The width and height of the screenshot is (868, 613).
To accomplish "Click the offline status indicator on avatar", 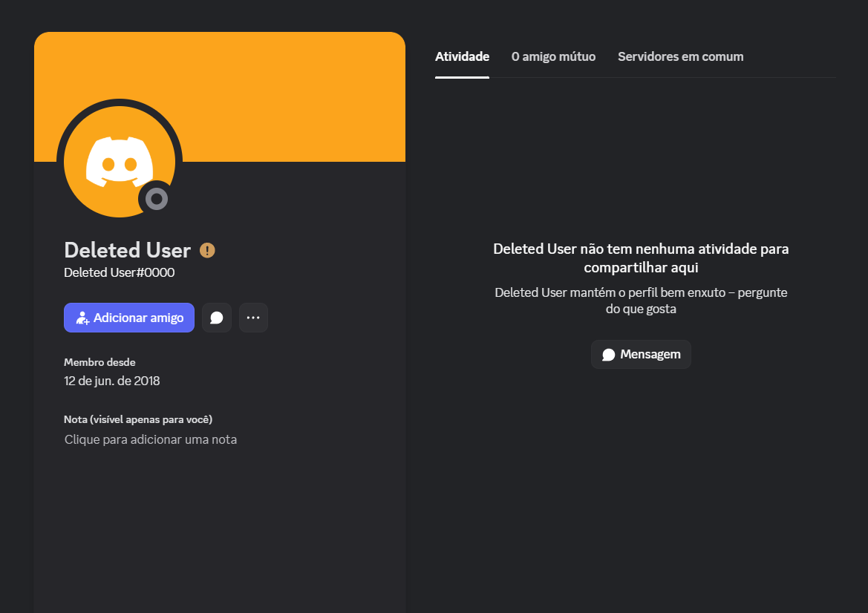I will tap(157, 199).
